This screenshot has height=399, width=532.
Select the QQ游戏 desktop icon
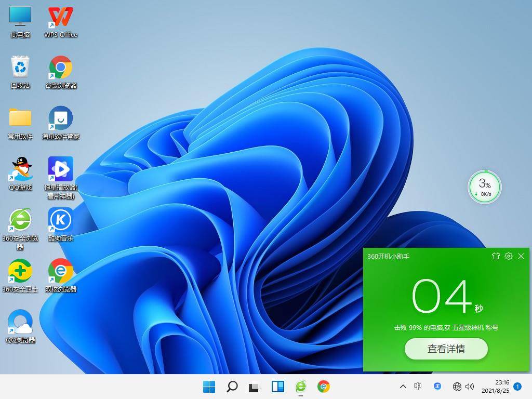point(20,170)
